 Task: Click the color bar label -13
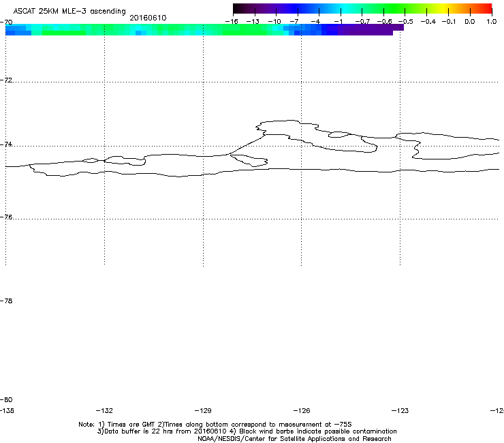click(253, 22)
